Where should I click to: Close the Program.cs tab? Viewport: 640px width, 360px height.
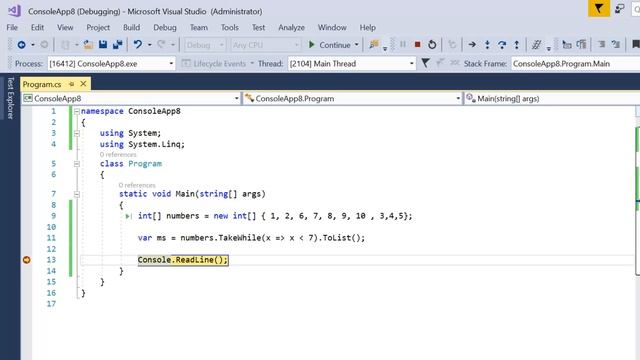[83, 84]
